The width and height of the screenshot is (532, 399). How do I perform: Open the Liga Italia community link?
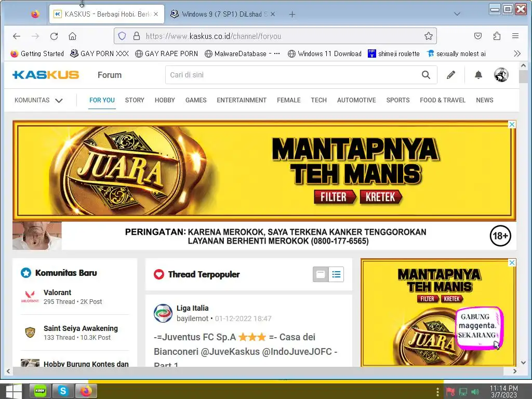pos(192,308)
